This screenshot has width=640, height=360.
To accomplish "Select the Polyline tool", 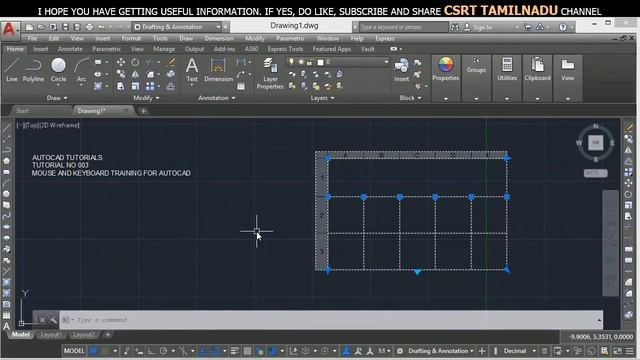I will point(33,70).
